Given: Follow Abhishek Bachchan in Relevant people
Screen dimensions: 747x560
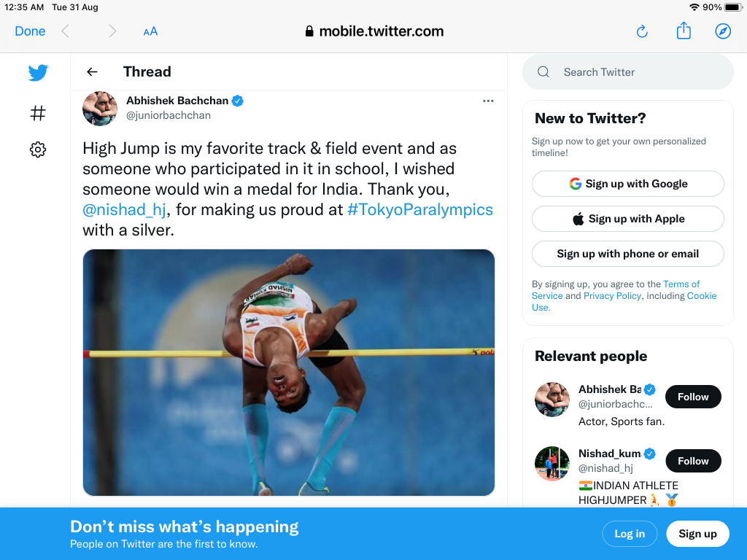Looking at the screenshot, I should (692, 397).
